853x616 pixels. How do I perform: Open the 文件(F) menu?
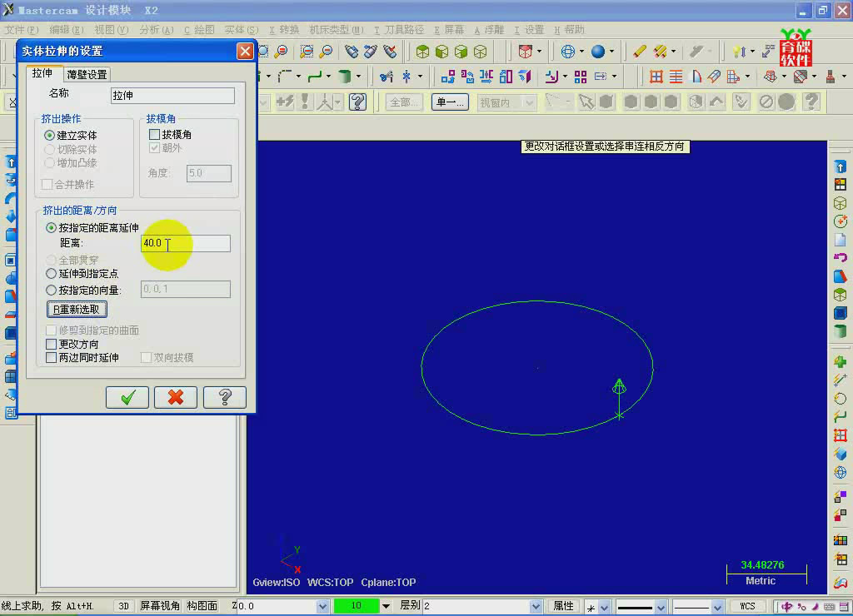(22, 29)
